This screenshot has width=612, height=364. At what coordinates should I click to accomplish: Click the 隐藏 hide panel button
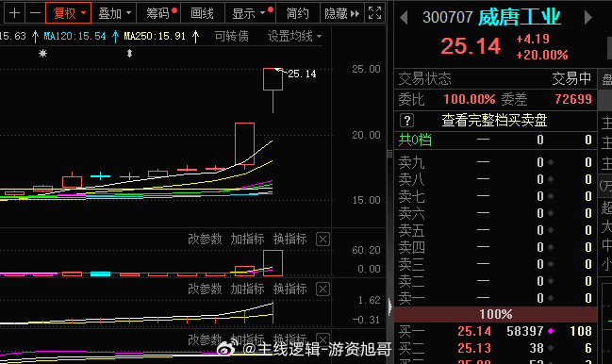coord(342,13)
